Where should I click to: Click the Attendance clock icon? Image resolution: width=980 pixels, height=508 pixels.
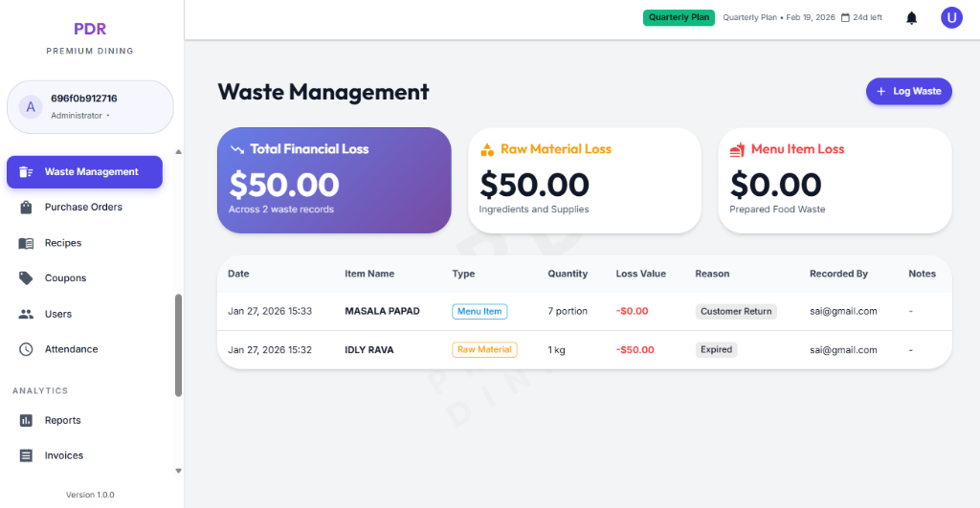(26, 349)
